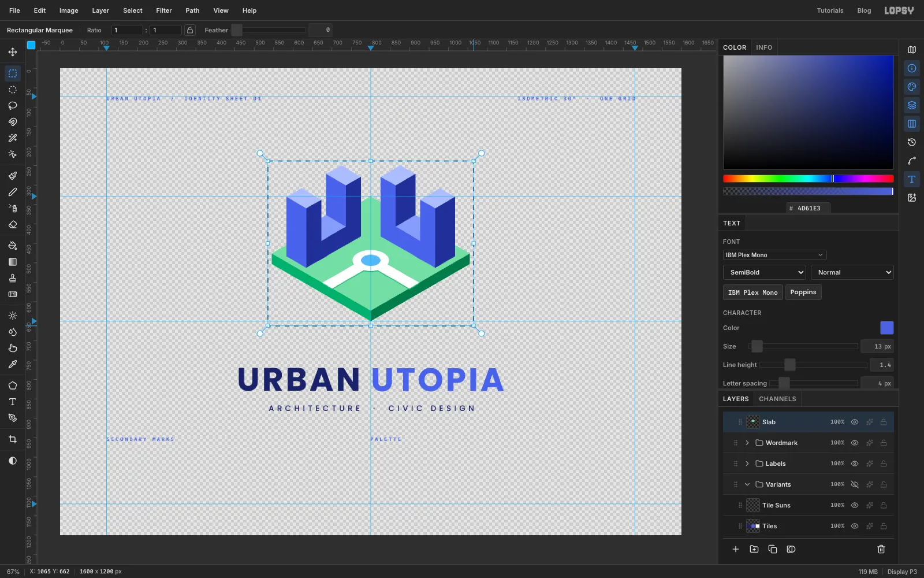Select the Eyedropper tool
Viewport: 924px width, 578px height.
(x=13, y=364)
